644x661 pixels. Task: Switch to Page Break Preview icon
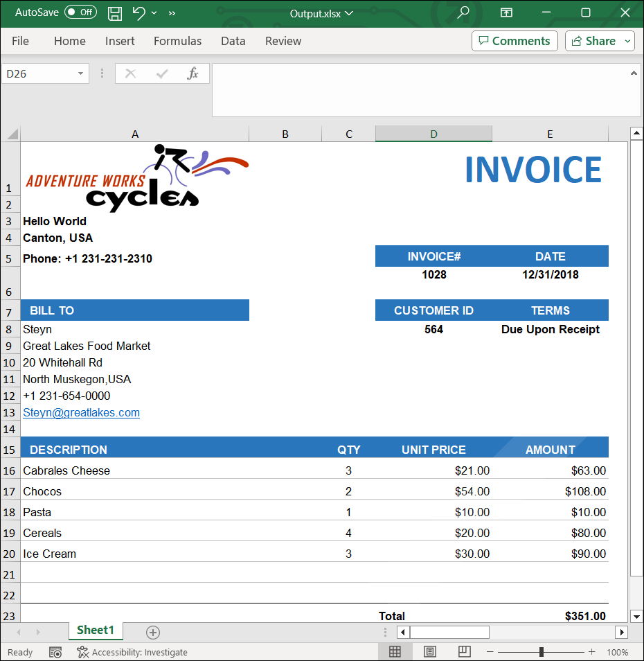(x=464, y=652)
